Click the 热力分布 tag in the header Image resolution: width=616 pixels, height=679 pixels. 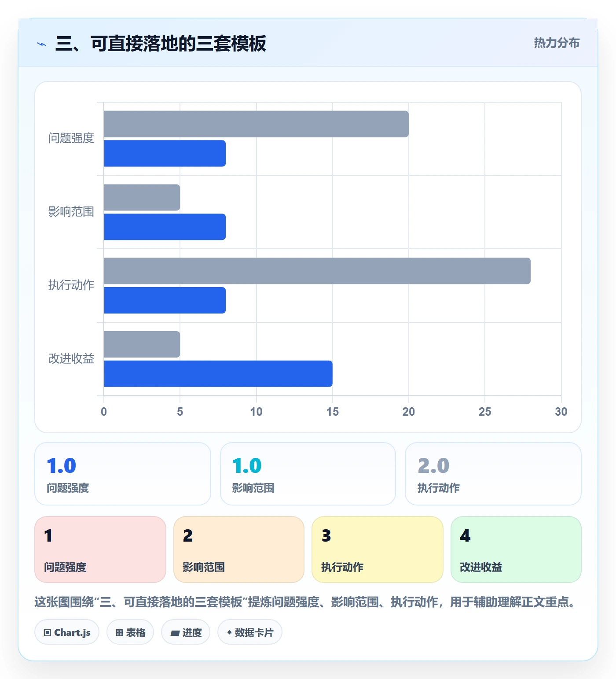(x=557, y=43)
